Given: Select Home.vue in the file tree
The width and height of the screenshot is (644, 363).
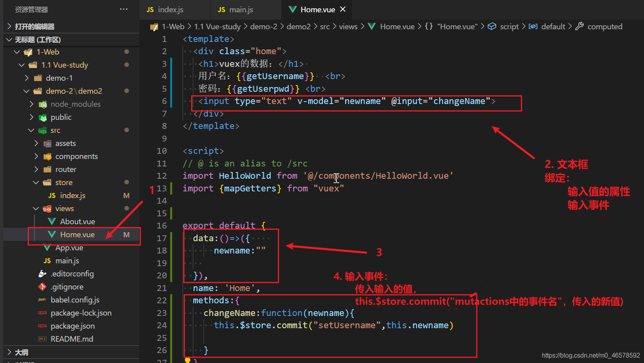Looking at the screenshot, I should tap(78, 234).
